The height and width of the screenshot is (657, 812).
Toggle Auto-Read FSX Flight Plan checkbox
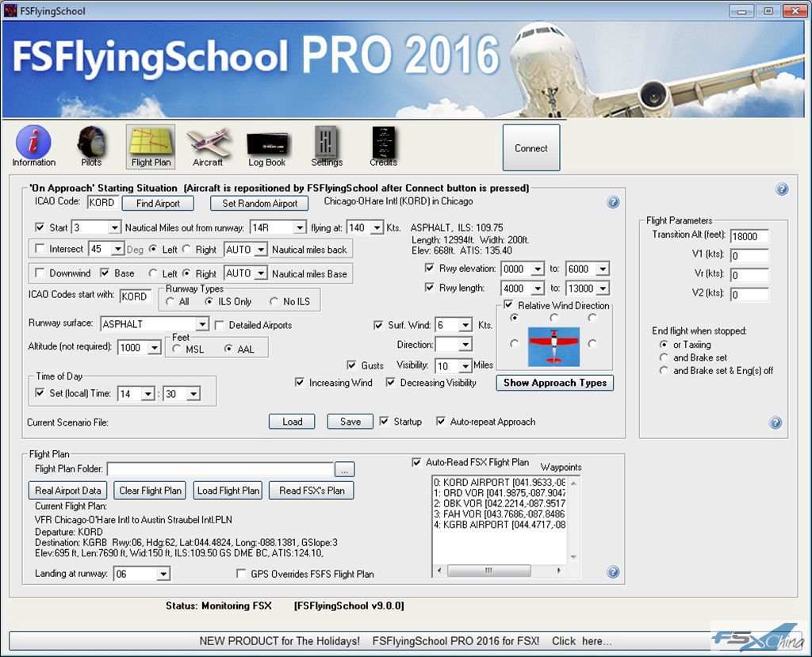pyautogui.click(x=416, y=462)
